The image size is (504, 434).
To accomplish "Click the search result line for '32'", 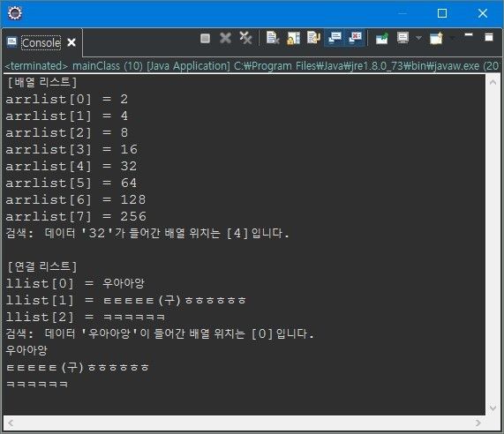I will click(147, 233).
